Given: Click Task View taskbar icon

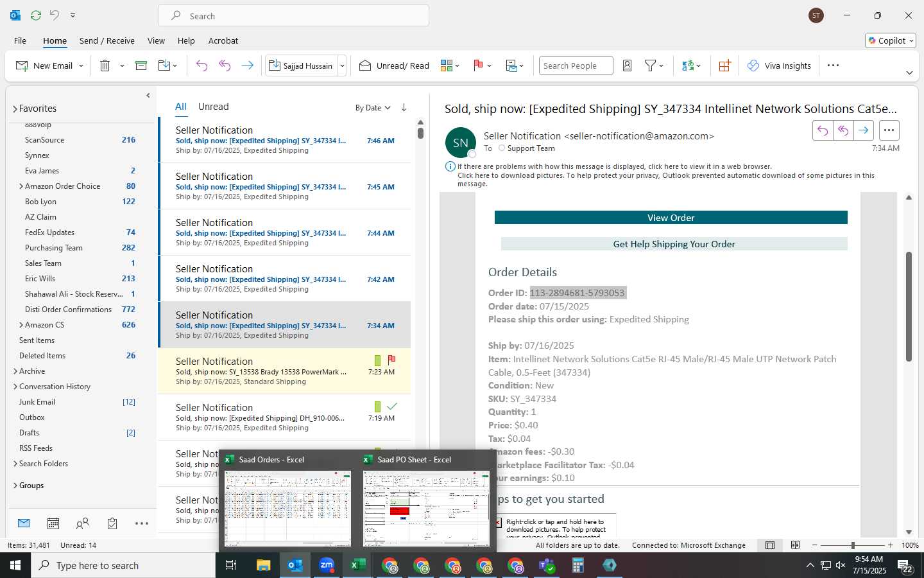Looking at the screenshot, I should coord(231,565).
